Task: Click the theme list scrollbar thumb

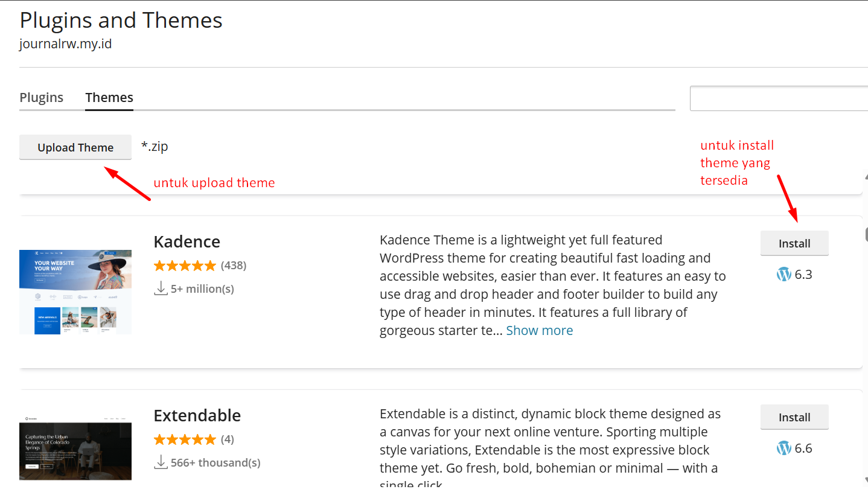Action: pos(866,234)
